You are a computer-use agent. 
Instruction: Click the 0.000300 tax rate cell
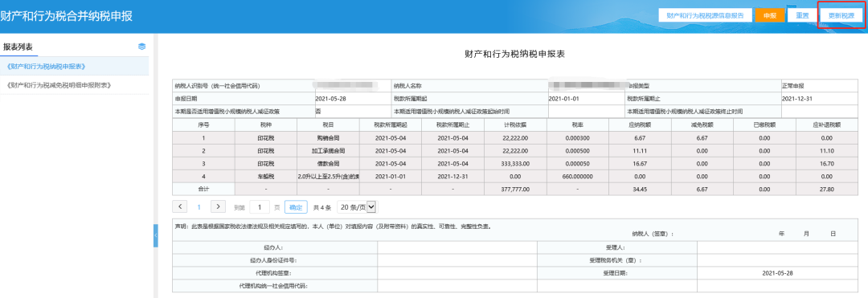(x=577, y=137)
